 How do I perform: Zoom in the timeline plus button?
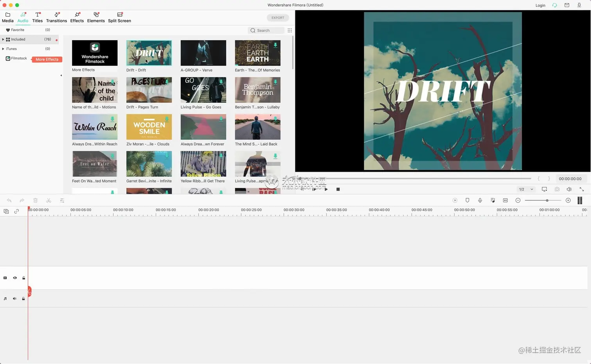pos(568,200)
